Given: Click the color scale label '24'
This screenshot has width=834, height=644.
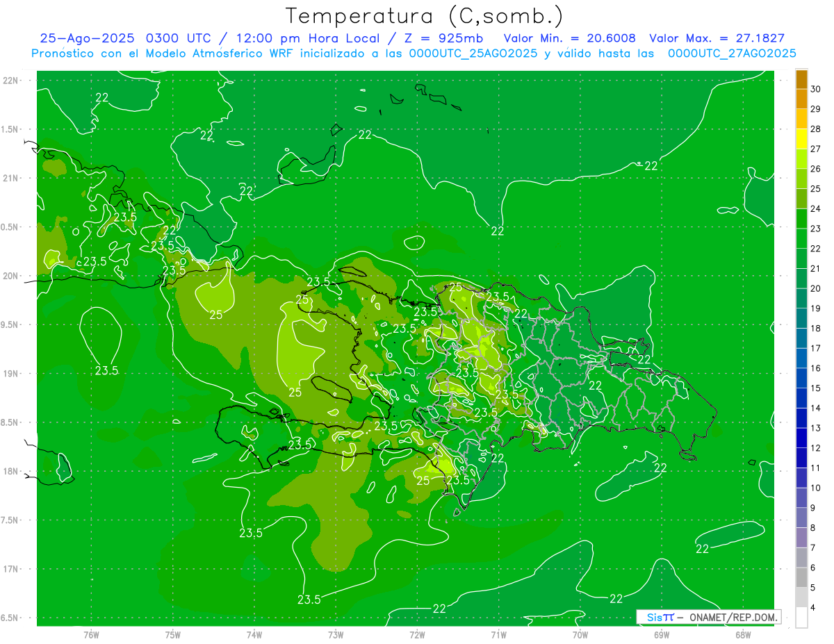Looking at the screenshot, I should coord(815,209).
